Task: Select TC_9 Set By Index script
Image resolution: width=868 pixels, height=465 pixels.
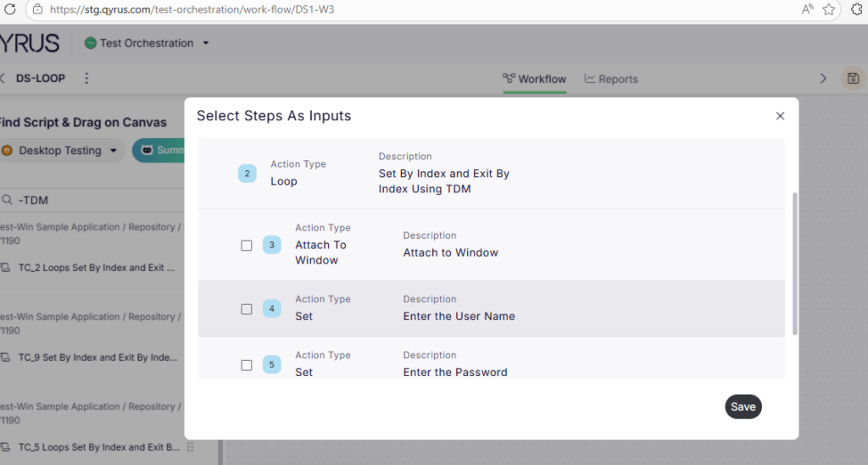Action: click(98, 357)
